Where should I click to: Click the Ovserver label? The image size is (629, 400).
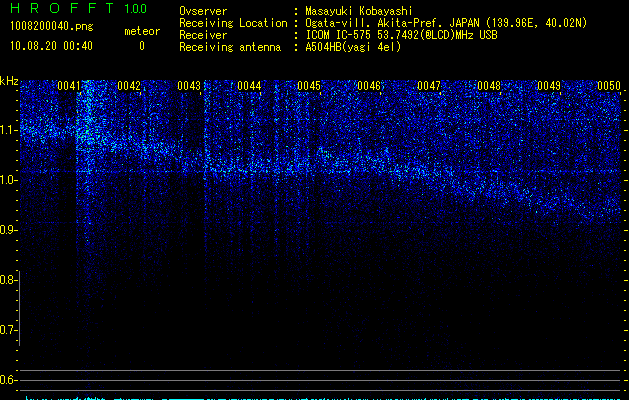[x=203, y=11]
